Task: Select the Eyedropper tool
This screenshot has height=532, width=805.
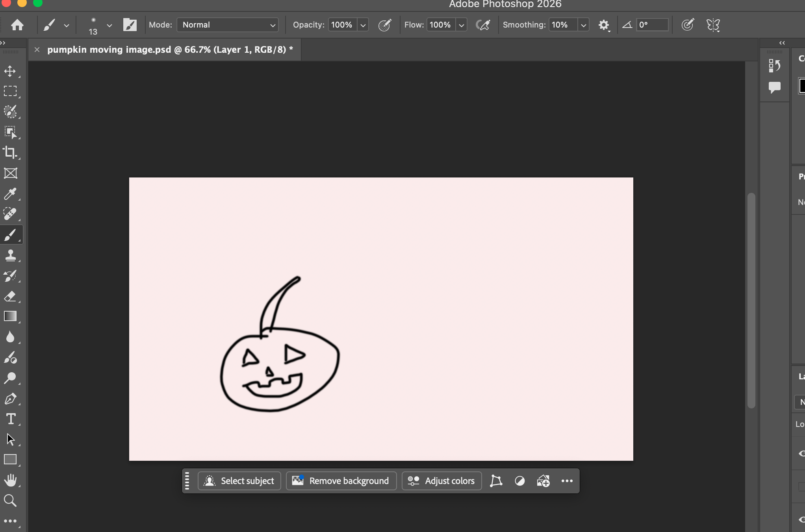Action: tap(10, 194)
